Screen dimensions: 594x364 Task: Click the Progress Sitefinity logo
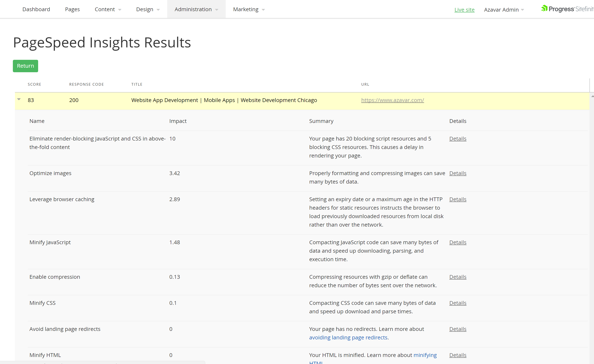point(566,9)
